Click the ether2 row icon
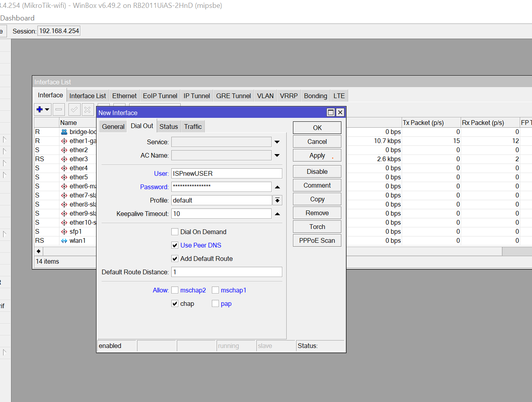This screenshot has height=402, width=532. pyautogui.click(x=64, y=150)
